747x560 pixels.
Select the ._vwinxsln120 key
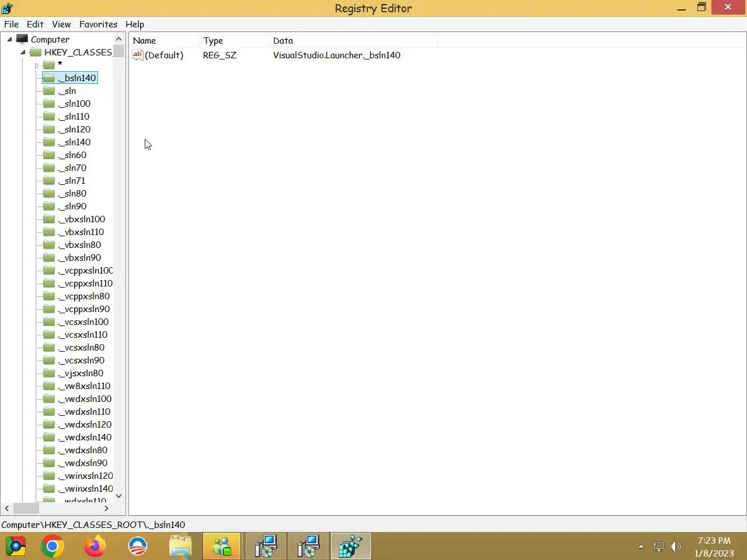pos(85,475)
